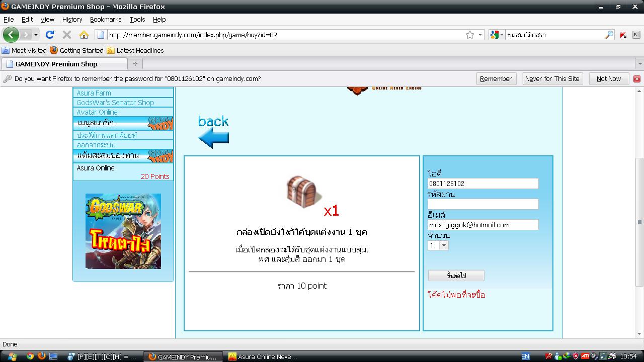
Task: Click the browser forward arrow button
Action: pos(26,35)
